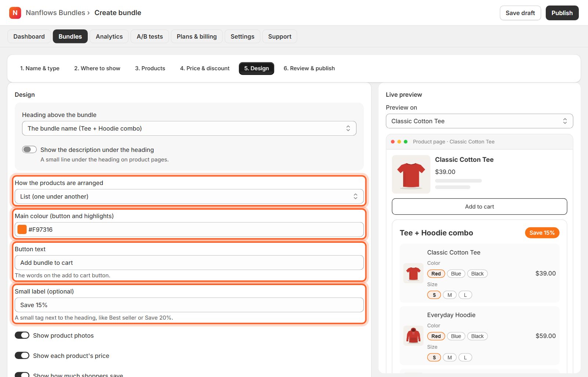Select Black color for Everyday Hoodie
This screenshot has height=377, width=588.
(477, 336)
